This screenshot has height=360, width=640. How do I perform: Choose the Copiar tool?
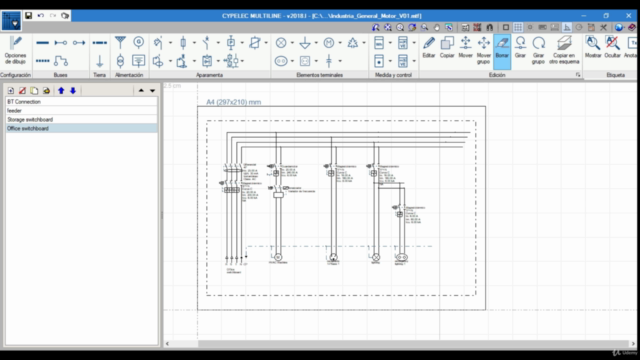(x=447, y=47)
